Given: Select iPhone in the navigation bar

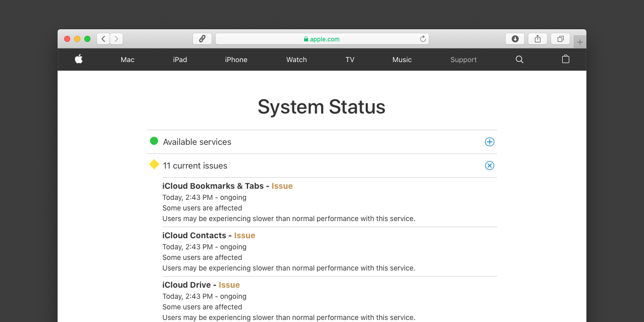Looking at the screenshot, I should (236, 60).
